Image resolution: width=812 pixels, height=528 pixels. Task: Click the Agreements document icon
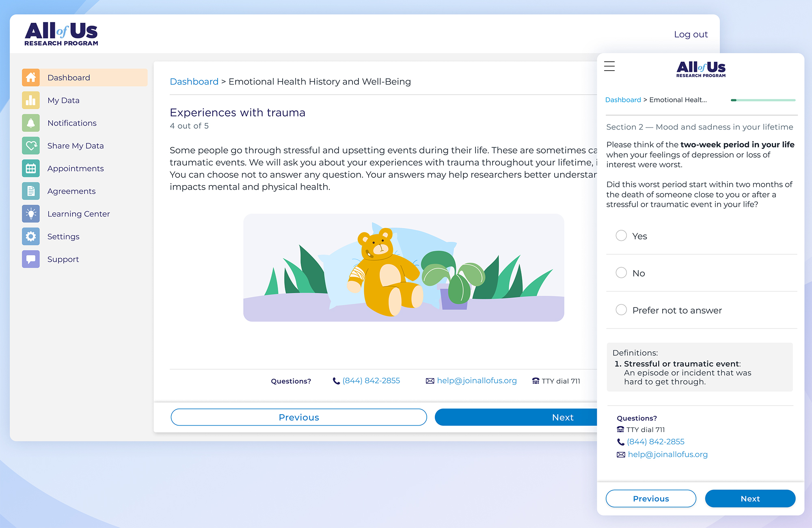(x=31, y=191)
